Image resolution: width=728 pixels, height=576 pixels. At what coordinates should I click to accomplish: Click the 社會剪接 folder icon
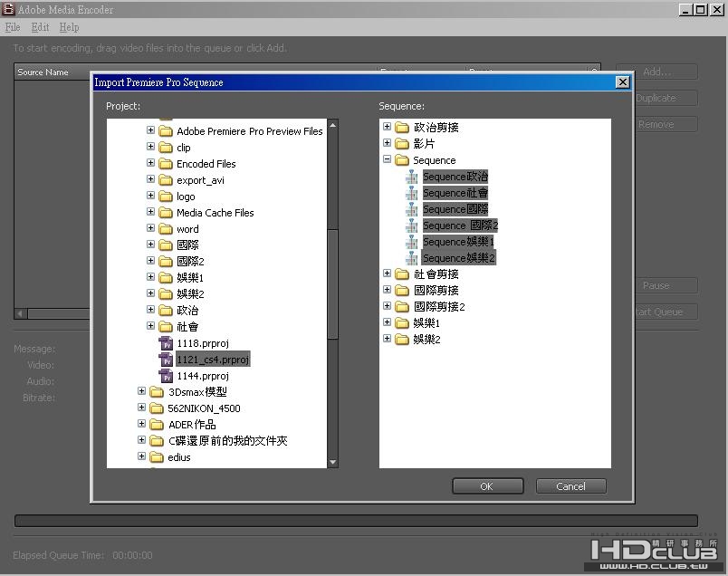(402, 274)
